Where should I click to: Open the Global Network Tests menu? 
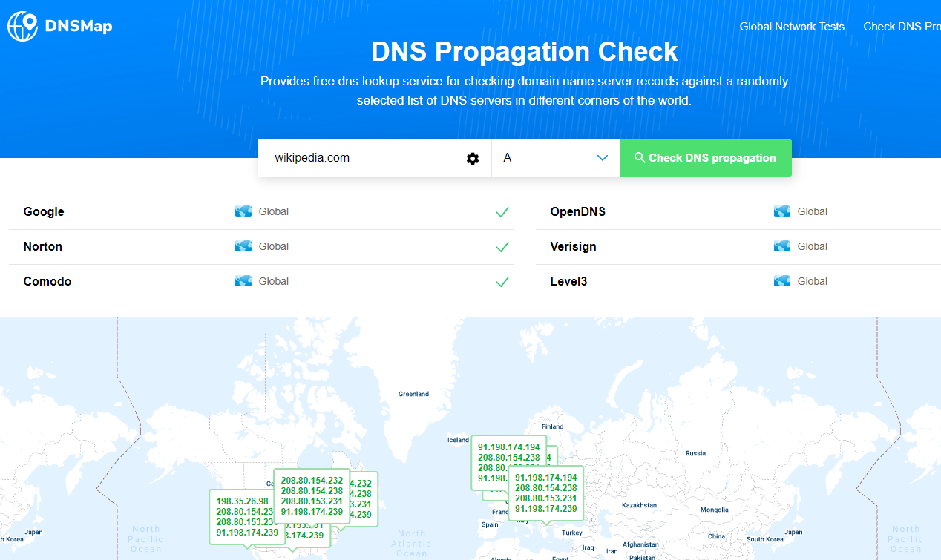[x=792, y=26]
